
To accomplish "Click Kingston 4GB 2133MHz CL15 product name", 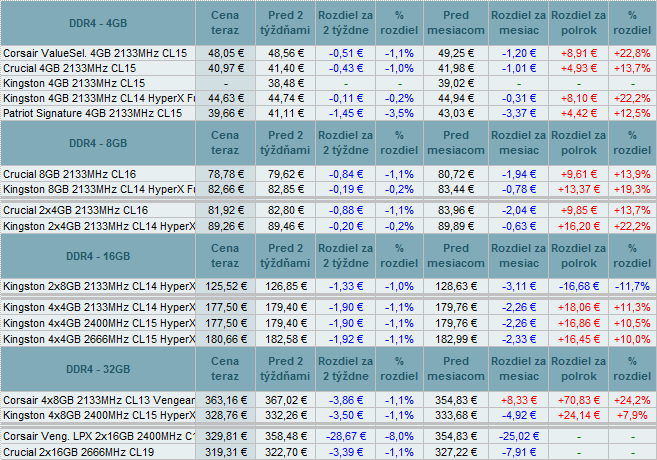I will (x=74, y=83).
